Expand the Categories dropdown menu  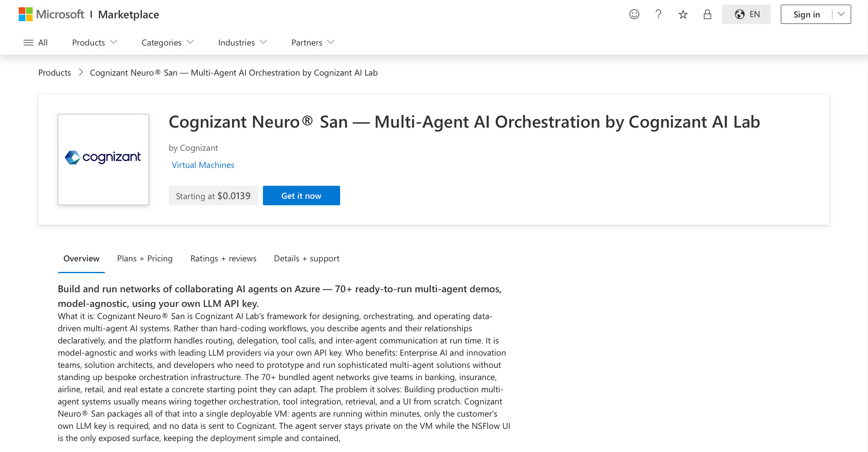[x=167, y=43]
